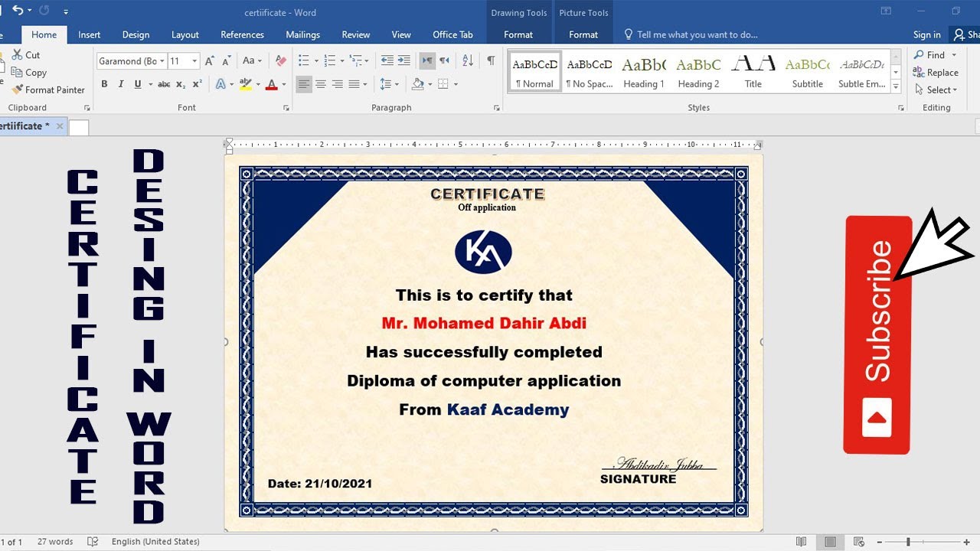Open the Borders dropdown arrow

point(454,84)
